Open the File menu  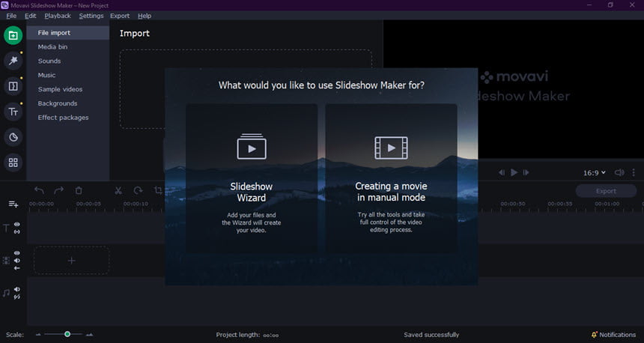11,16
